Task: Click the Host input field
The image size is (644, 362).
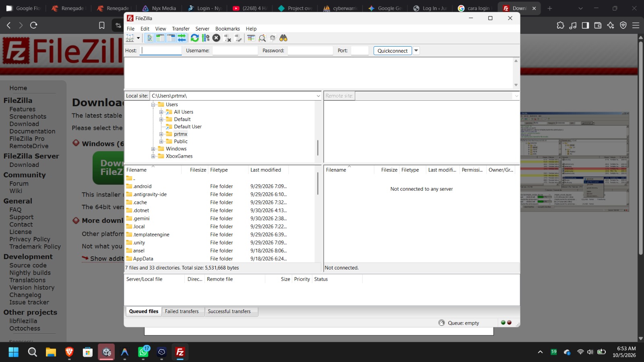Action: (x=161, y=51)
